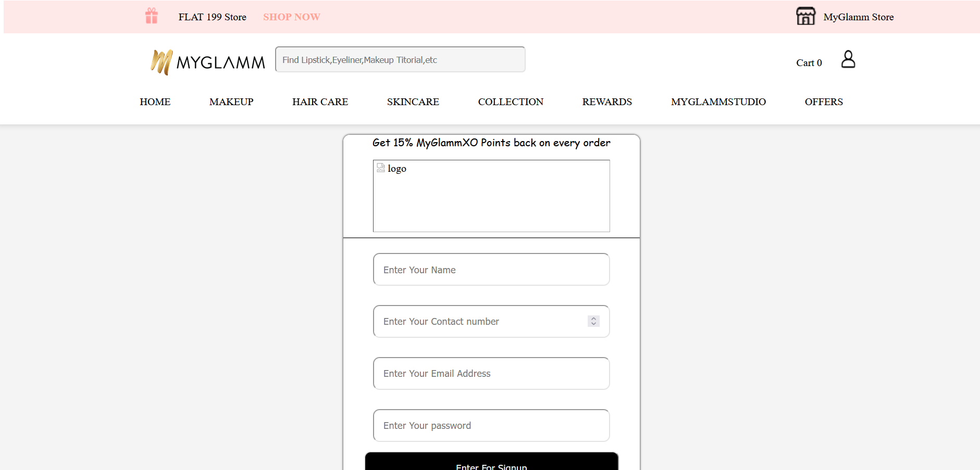Image resolution: width=980 pixels, height=470 pixels.
Task: Click the broken logo image placeholder
Action: pos(381,168)
